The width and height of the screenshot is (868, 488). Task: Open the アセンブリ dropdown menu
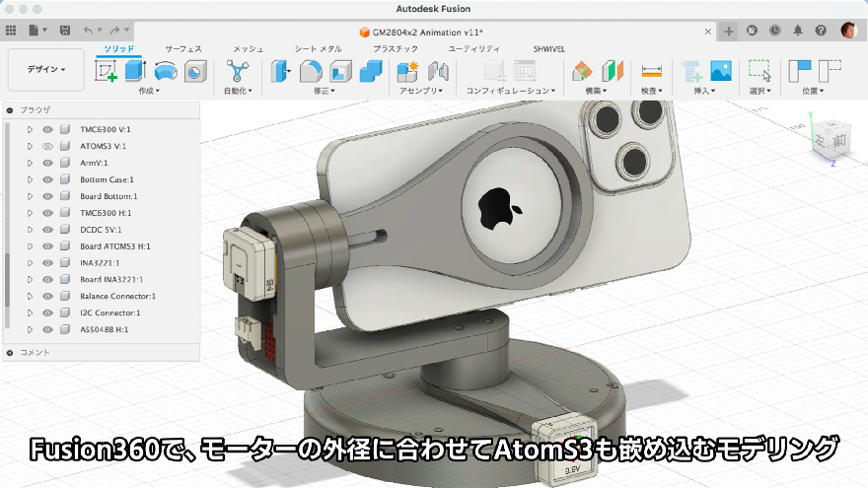(421, 90)
